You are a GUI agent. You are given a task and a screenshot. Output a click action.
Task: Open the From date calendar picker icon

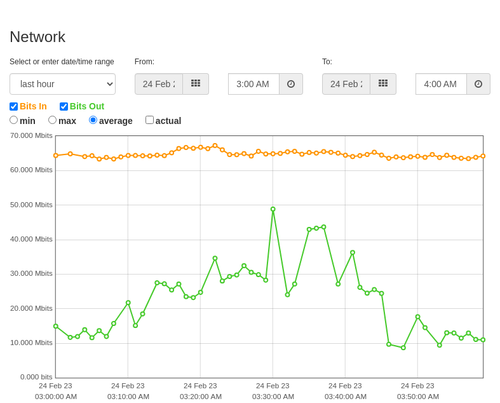[x=195, y=84]
